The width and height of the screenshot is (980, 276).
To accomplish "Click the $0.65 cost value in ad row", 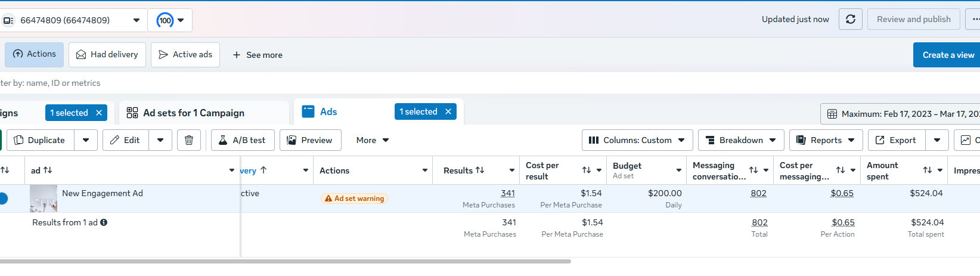I will pyautogui.click(x=842, y=193).
